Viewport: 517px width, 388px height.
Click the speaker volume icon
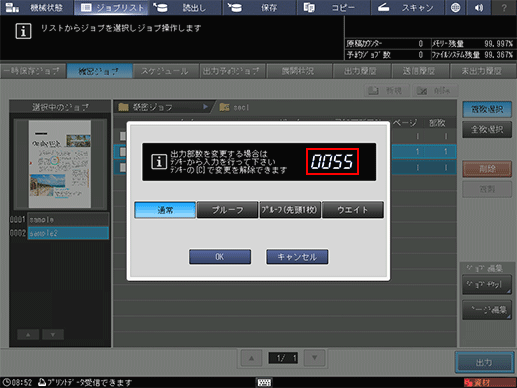point(479,7)
